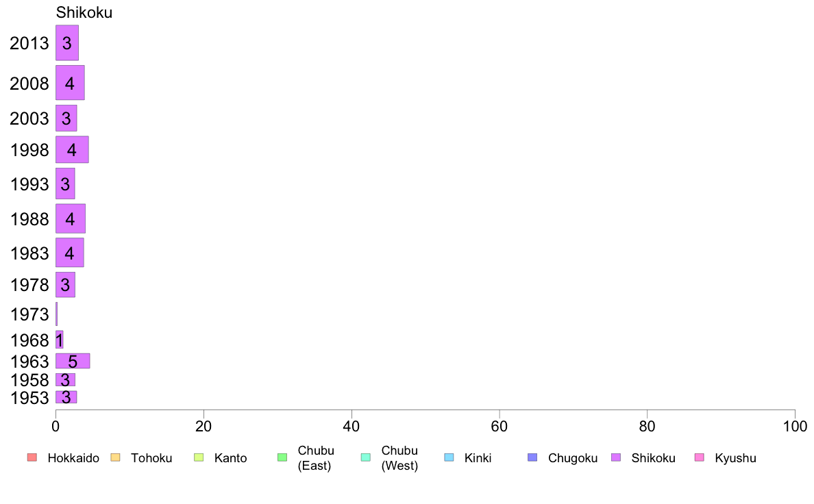Click the Hokkaido legend label

pyautogui.click(x=73, y=458)
